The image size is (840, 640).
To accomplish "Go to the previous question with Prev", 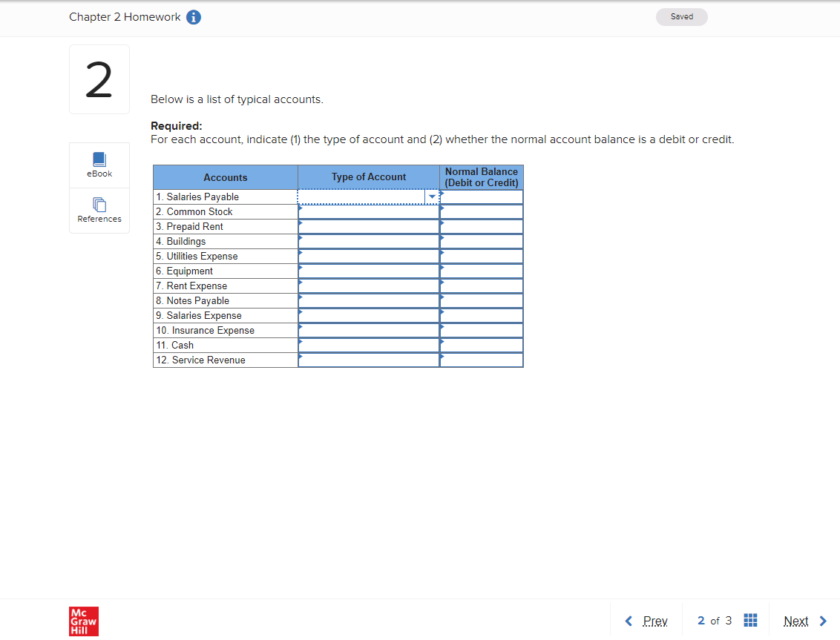I will click(646, 621).
